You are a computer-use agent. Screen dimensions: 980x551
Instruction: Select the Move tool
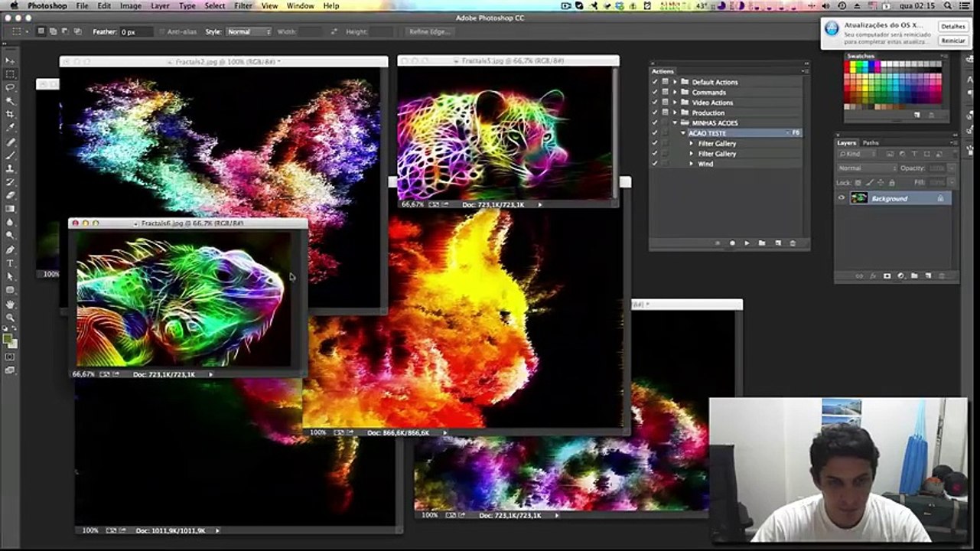point(11,61)
